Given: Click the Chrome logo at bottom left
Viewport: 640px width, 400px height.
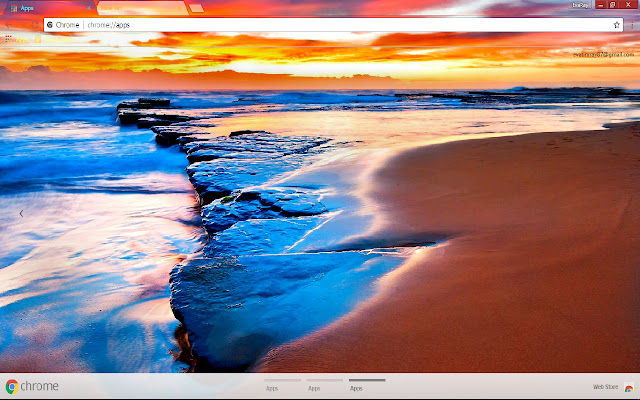Looking at the screenshot, I should (32, 386).
